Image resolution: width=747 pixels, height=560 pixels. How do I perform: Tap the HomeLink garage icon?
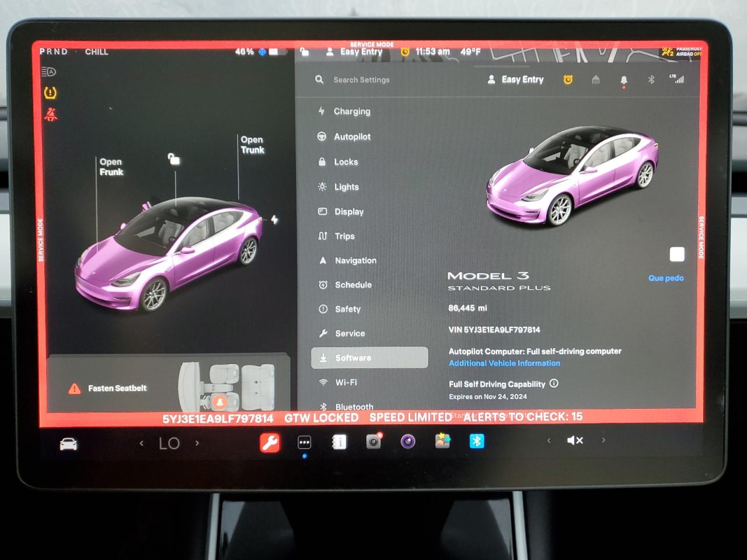596,79
